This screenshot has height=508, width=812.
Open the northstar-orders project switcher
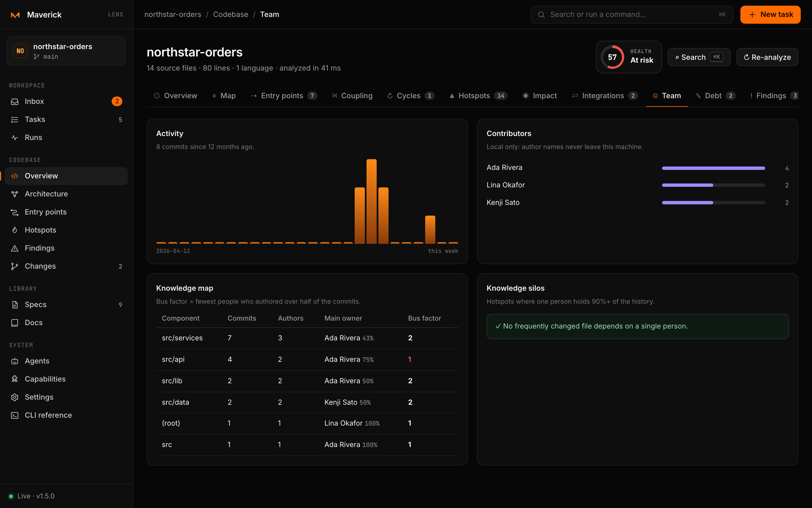click(66, 51)
